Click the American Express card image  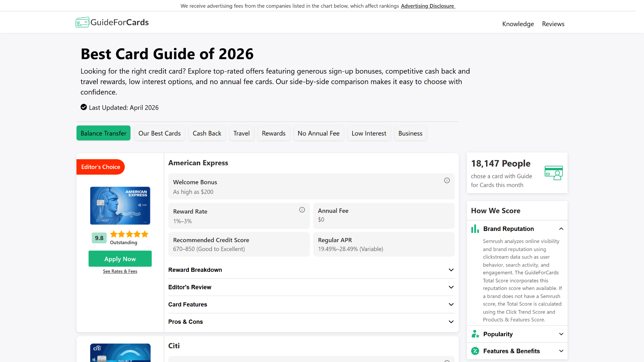coord(120,205)
